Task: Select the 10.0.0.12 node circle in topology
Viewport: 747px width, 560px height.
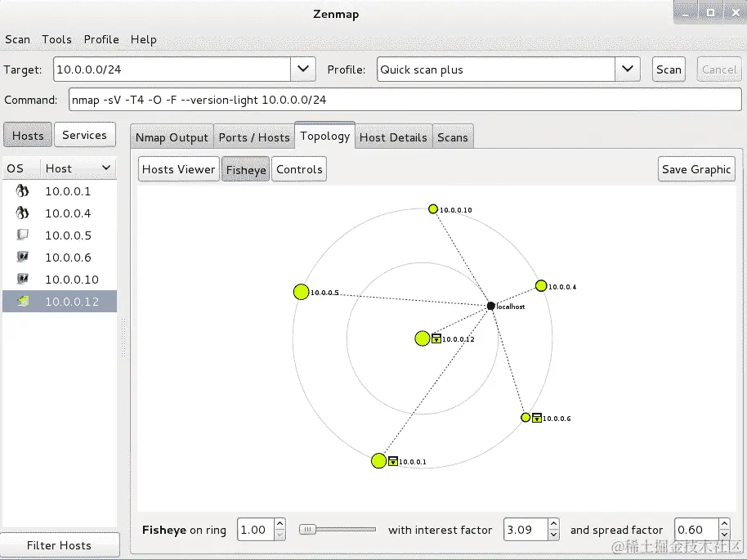Action: tap(422, 338)
